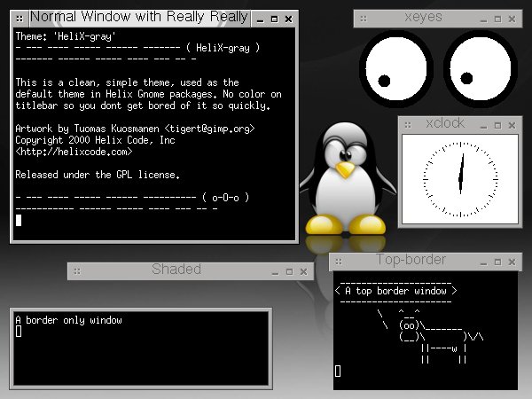
Task: Click the xclock analog clock face
Action: click(x=460, y=179)
